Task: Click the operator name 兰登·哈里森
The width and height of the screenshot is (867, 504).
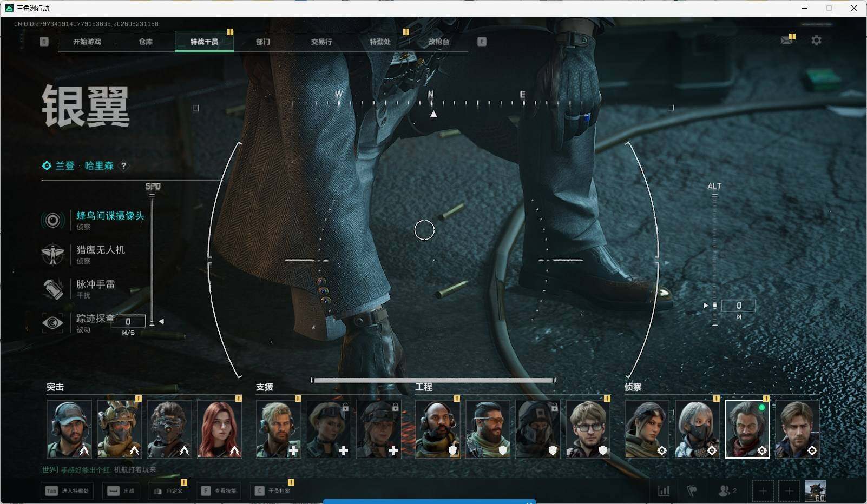Action: pos(84,165)
